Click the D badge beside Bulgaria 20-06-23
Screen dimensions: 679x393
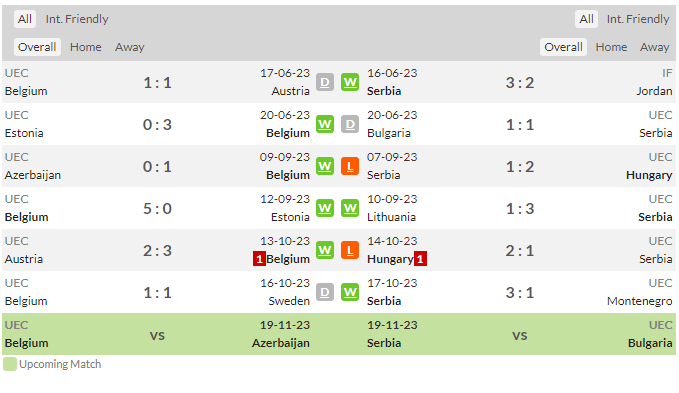tap(350, 124)
